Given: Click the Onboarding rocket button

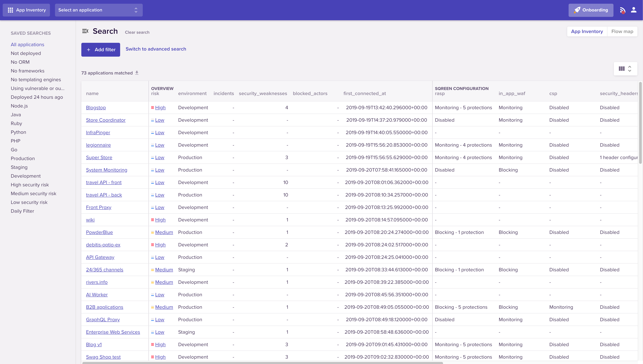Looking at the screenshot, I should pyautogui.click(x=591, y=10).
